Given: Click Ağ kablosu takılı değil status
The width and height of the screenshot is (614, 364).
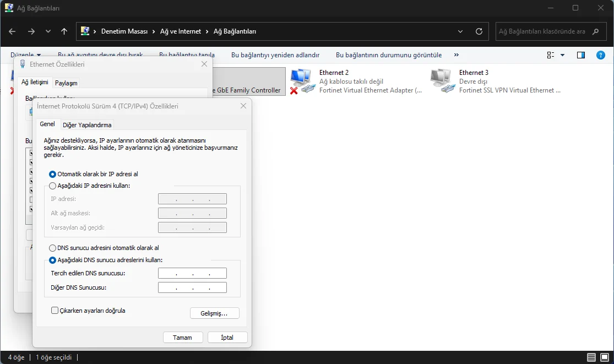Looking at the screenshot, I should [351, 82].
